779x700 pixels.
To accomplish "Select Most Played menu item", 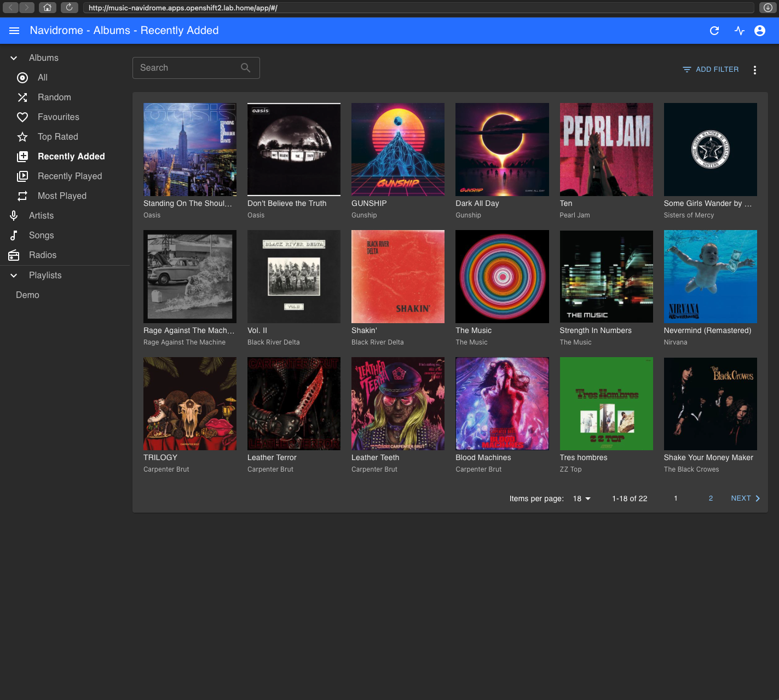I will [65, 196].
